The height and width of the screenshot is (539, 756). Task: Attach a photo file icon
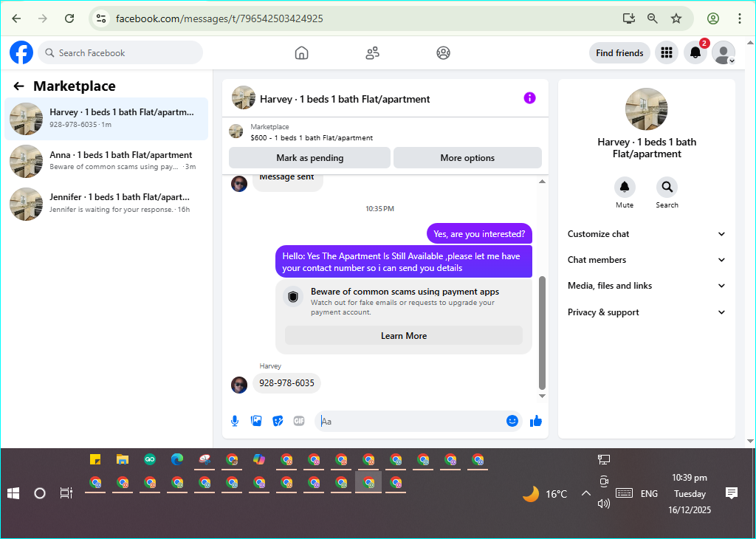256,421
